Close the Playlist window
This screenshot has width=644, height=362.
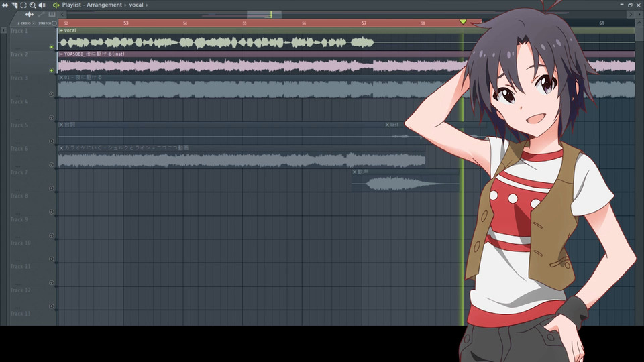pyautogui.click(x=638, y=5)
